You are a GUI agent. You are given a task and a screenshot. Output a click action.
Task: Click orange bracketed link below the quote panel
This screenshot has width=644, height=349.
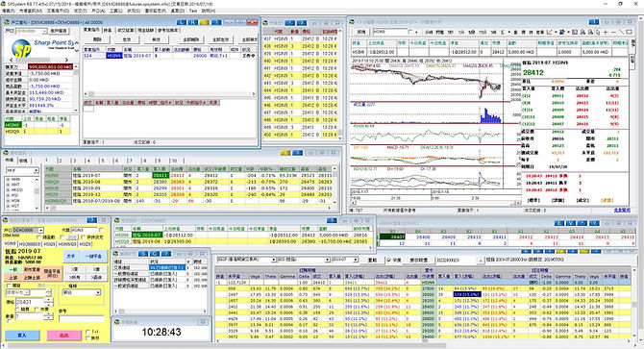607,200
